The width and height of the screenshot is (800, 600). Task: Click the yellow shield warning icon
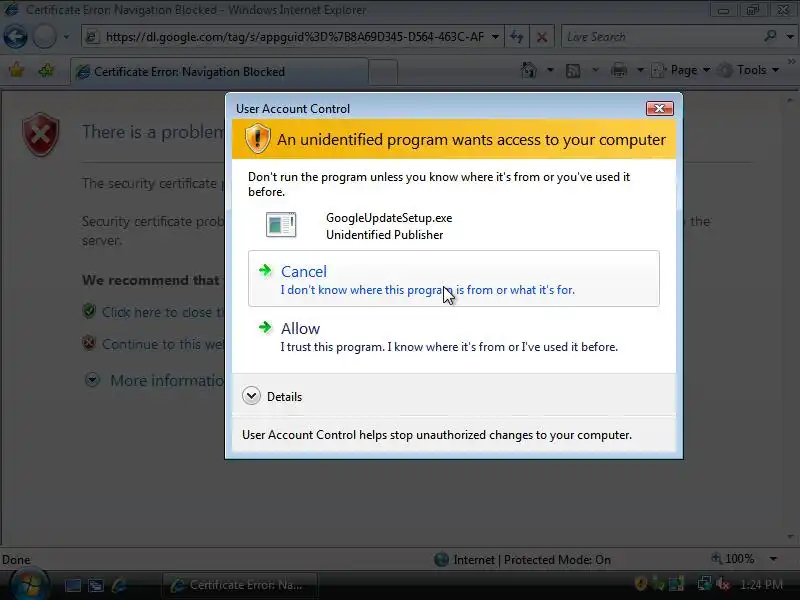[x=258, y=138]
